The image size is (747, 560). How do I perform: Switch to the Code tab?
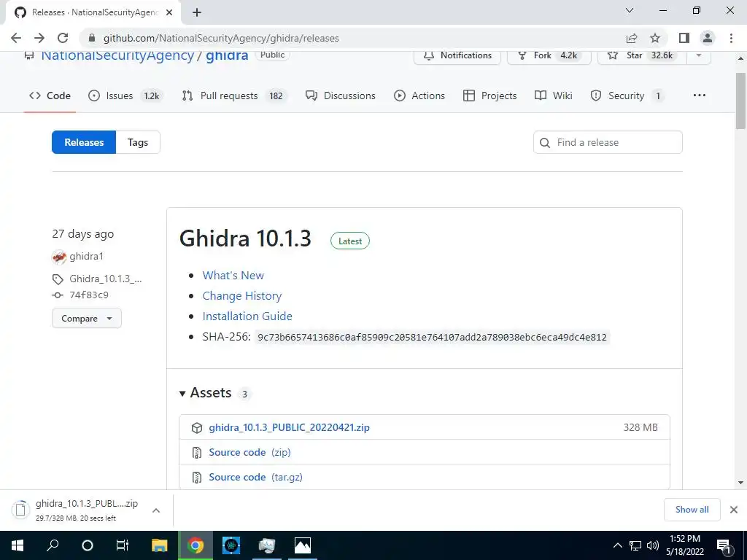[x=50, y=96]
